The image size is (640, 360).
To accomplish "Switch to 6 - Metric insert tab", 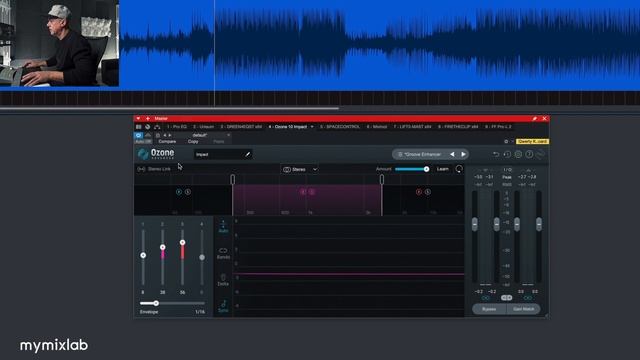I will (x=376, y=127).
